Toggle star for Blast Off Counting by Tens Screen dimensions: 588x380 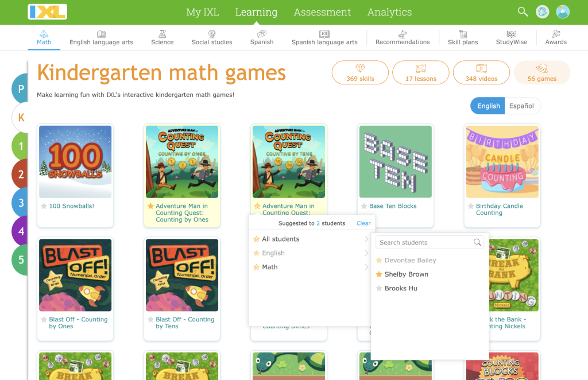150,320
